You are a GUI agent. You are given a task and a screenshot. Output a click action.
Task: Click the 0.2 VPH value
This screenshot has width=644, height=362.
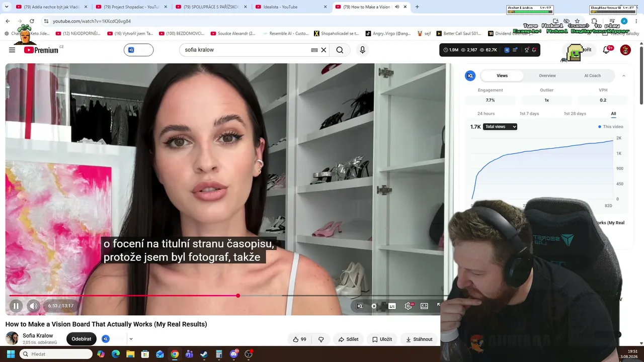click(x=603, y=100)
